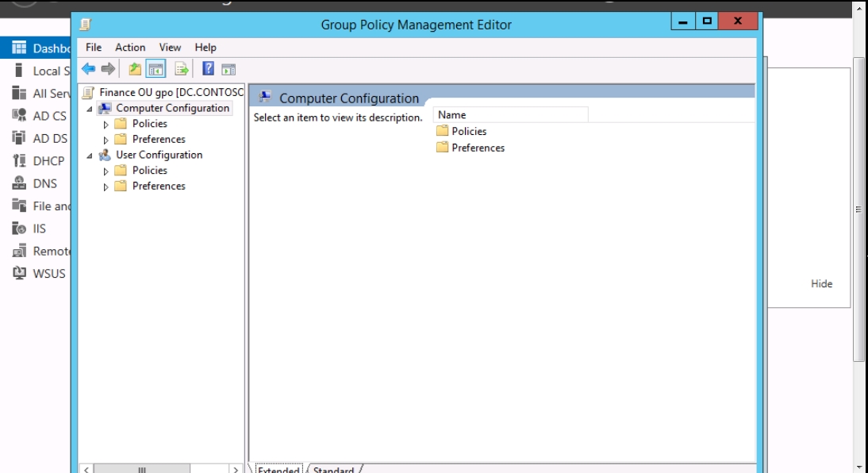Switch to the Standard tab
This screenshot has height=473, width=868.
(x=333, y=470)
